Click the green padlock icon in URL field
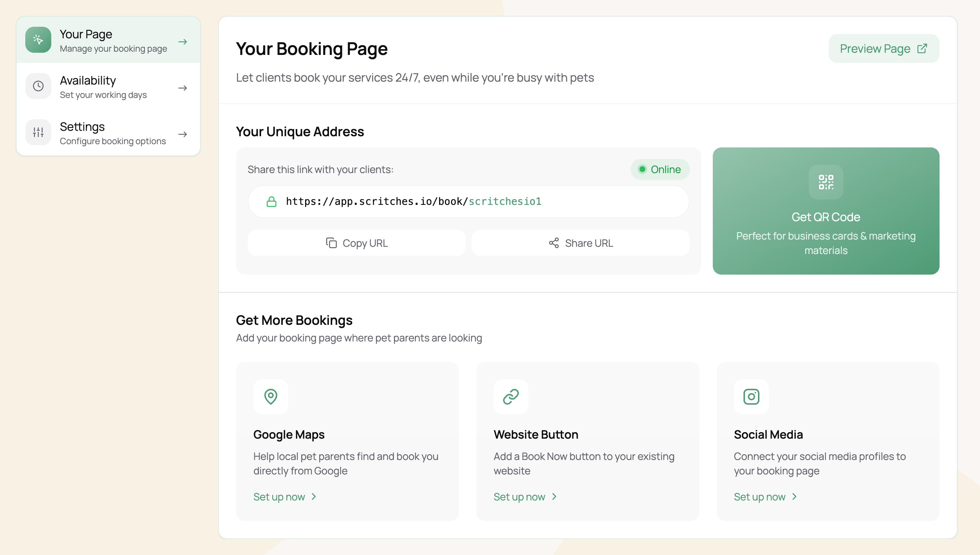The width and height of the screenshot is (980, 555). pyautogui.click(x=271, y=202)
